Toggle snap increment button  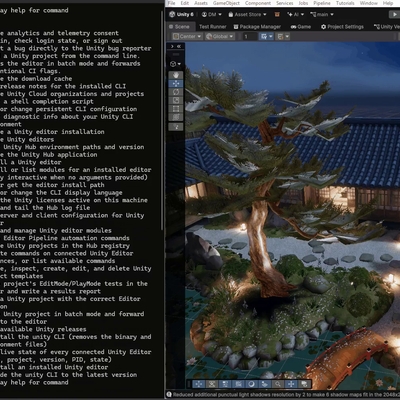point(280,36)
